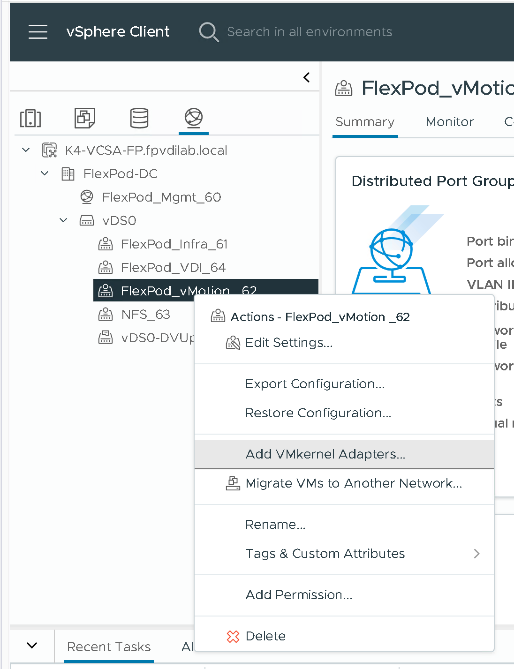
Task: Switch to Storage inventory view
Action: click(x=139, y=118)
